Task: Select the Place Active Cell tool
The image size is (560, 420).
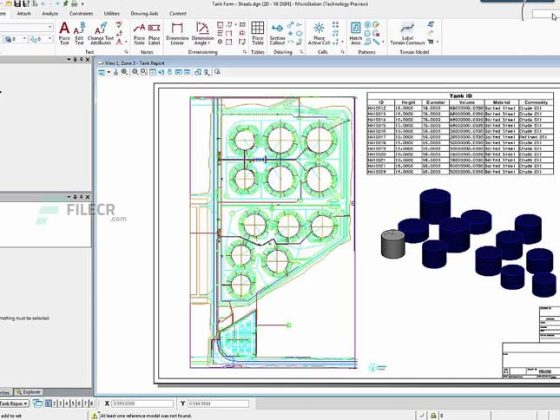Action: pos(319,33)
